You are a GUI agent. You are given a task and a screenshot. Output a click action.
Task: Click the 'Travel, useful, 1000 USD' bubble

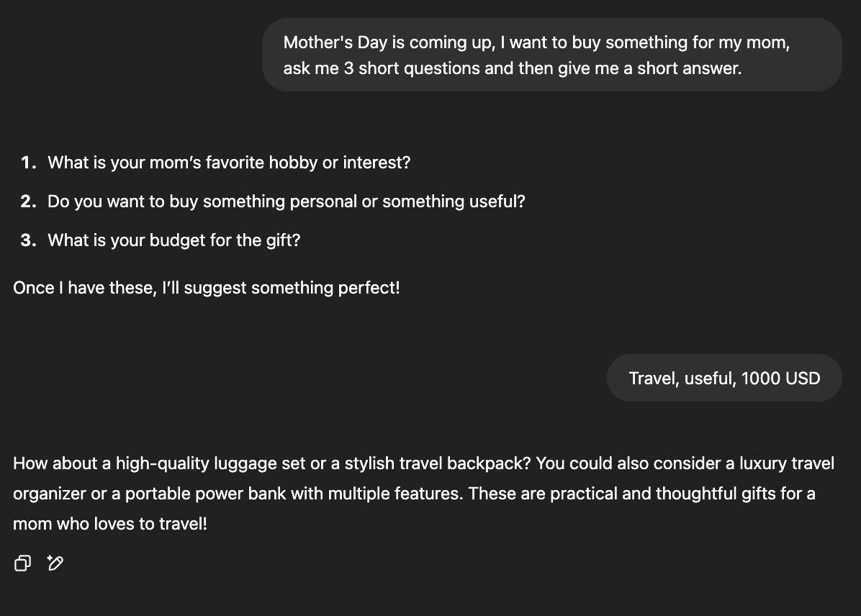pyautogui.click(x=724, y=378)
